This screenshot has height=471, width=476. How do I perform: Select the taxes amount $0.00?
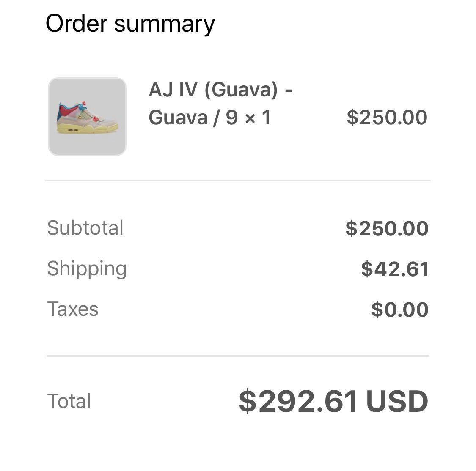click(400, 309)
